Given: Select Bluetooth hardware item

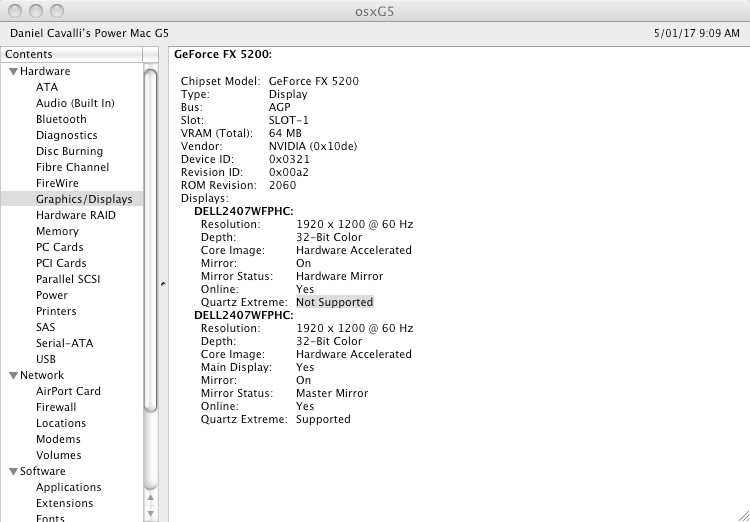Looking at the screenshot, I should click(x=61, y=119).
